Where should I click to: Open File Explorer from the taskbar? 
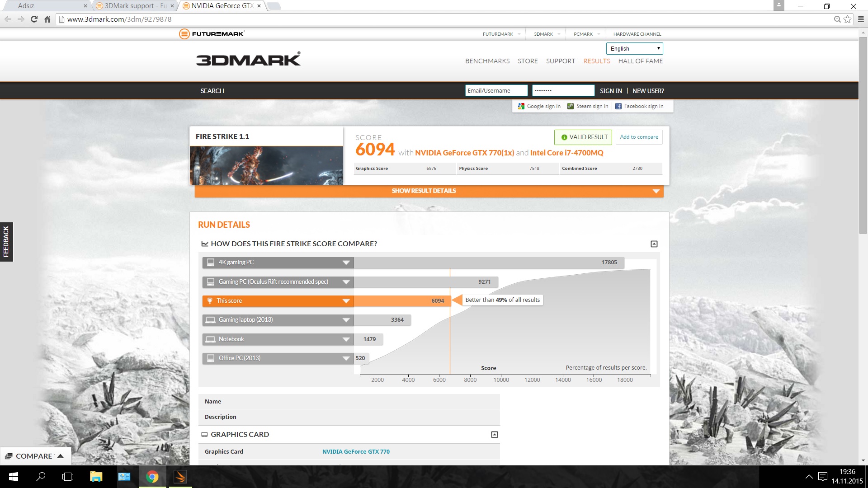tap(96, 477)
